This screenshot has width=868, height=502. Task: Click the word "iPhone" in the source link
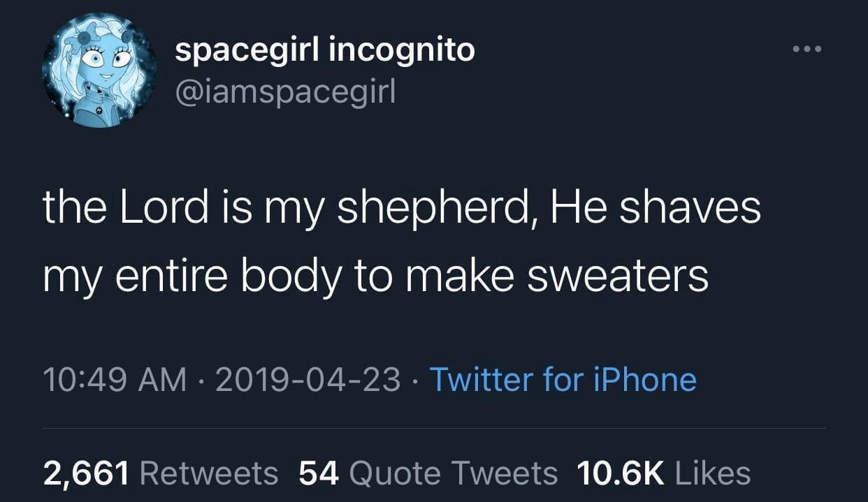click(644, 380)
